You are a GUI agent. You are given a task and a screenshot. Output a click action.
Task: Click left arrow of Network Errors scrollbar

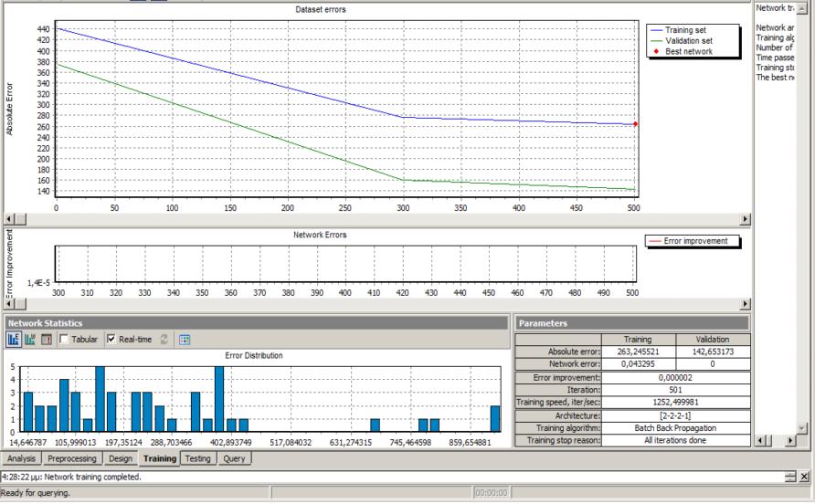click(9, 304)
